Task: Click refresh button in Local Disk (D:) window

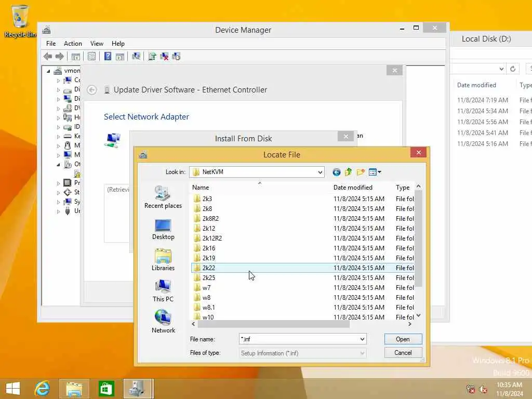Action: coord(513,69)
